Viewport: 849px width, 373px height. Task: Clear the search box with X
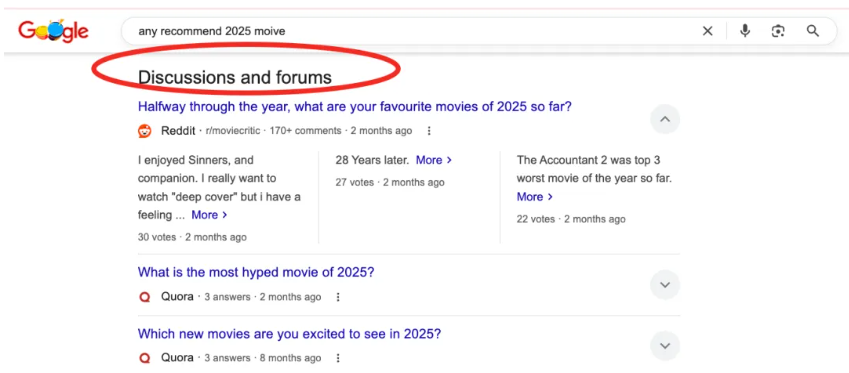pos(707,31)
